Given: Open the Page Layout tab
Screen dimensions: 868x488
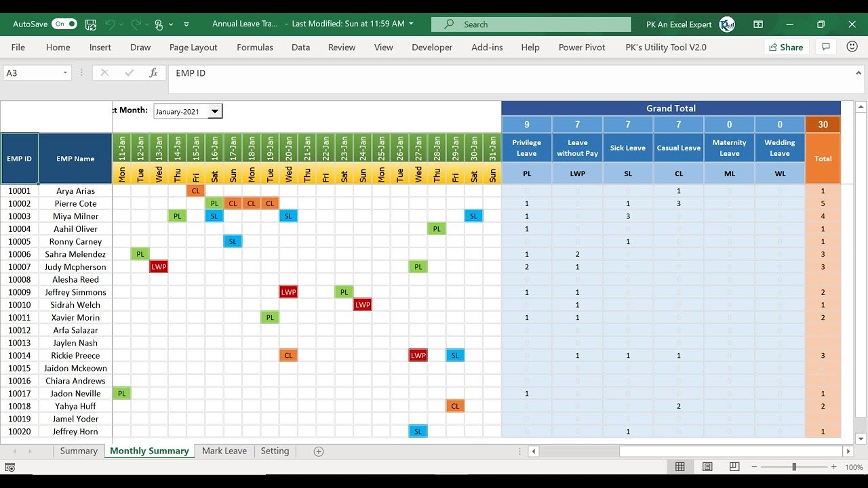Looking at the screenshot, I should pyautogui.click(x=193, y=47).
